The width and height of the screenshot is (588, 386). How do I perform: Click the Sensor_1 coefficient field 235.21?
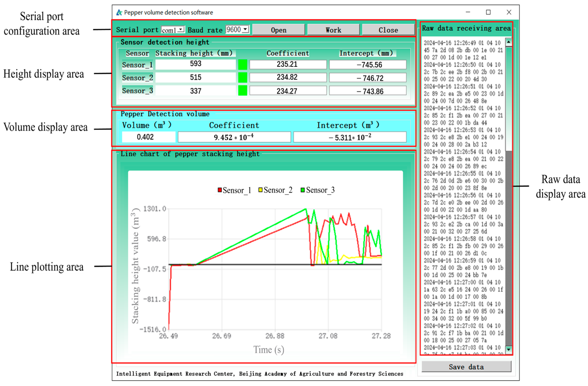pyautogui.click(x=288, y=64)
